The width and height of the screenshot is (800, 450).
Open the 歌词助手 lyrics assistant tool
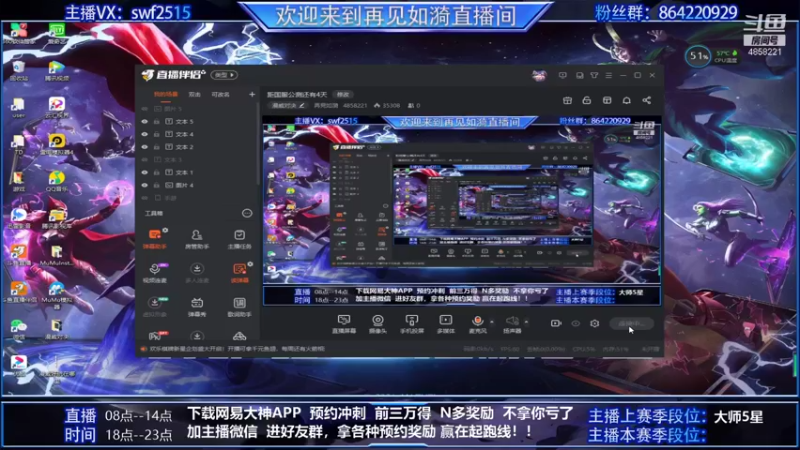(x=239, y=307)
